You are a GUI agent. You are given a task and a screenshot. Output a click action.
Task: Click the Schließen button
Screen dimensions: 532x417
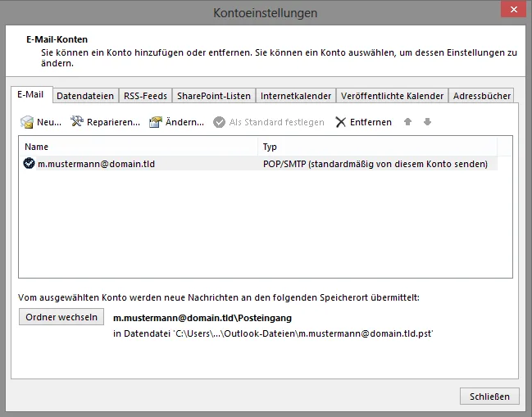pyautogui.click(x=489, y=397)
